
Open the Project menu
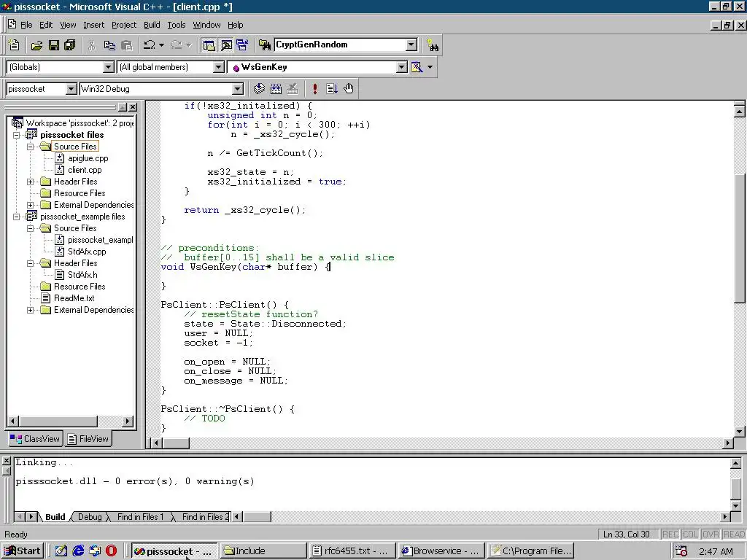pos(124,25)
